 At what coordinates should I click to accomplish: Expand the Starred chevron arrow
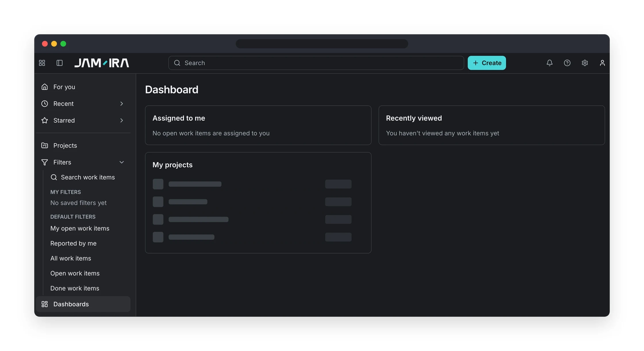pos(122,120)
